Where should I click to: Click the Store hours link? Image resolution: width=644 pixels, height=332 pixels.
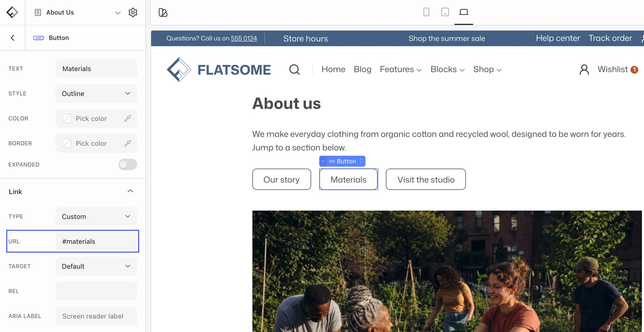(306, 39)
